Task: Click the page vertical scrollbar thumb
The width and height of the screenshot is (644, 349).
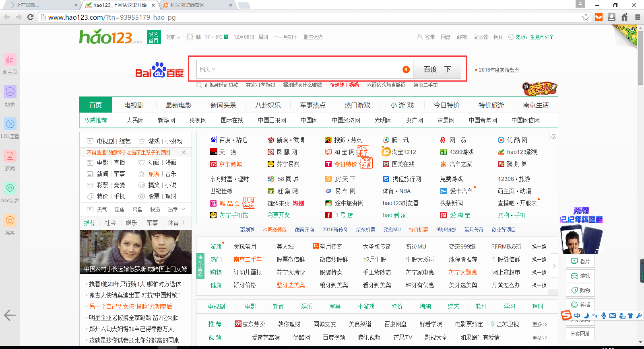Action: tap(640, 58)
